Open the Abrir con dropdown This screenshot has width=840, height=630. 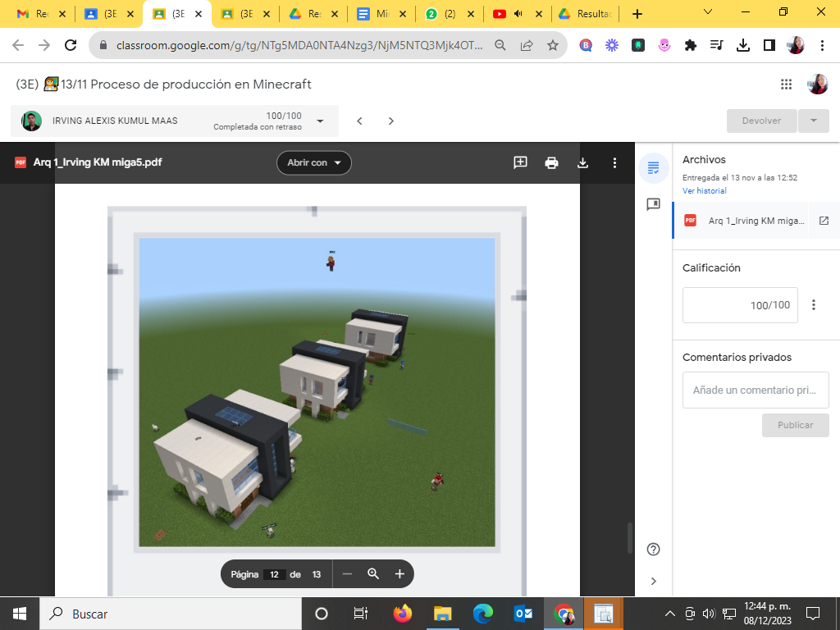314,163
